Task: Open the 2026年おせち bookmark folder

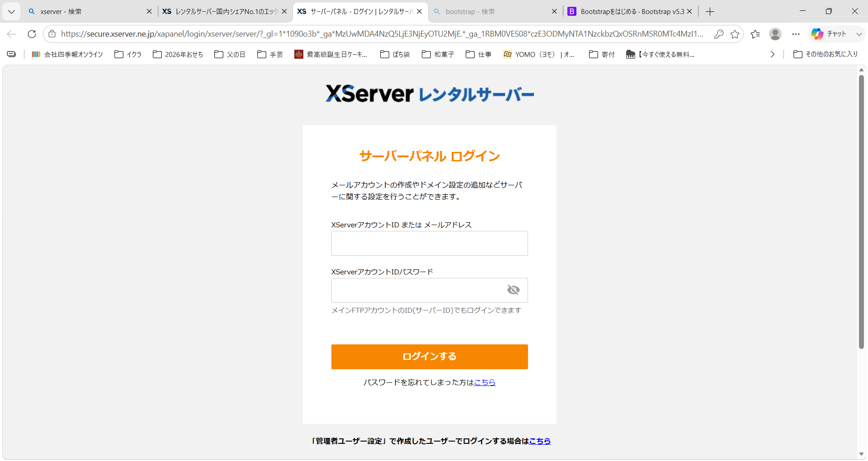Action: [x=178, y=54]
